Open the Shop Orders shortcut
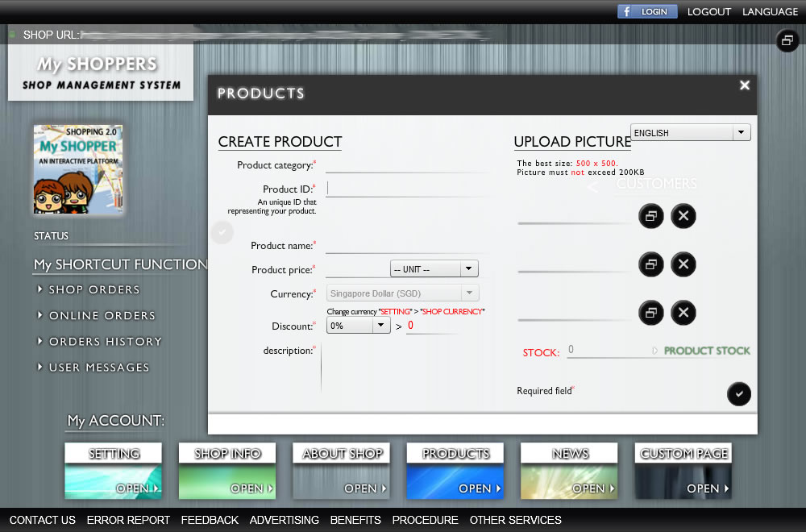 [x=94, y=289]
